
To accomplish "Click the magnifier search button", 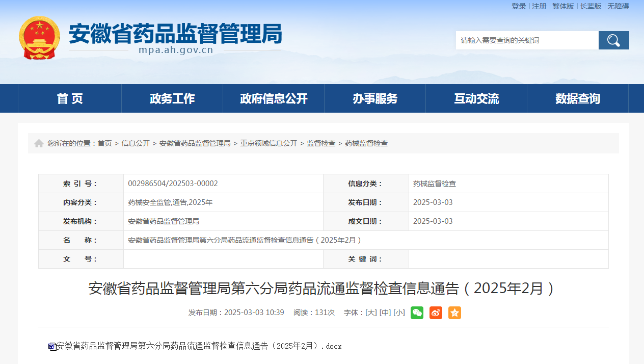I will (613, 40).
